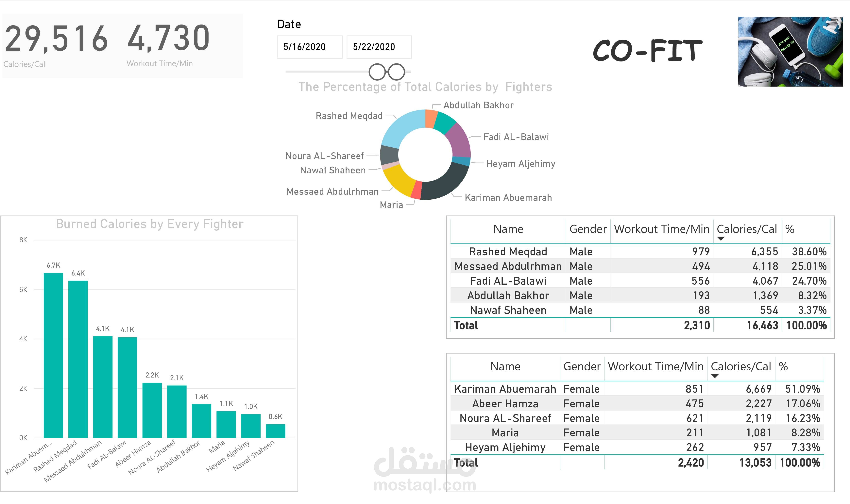Click the Noura AL-Shareef 2.1K bar
The image size is (850, 504).
[177, 412]
